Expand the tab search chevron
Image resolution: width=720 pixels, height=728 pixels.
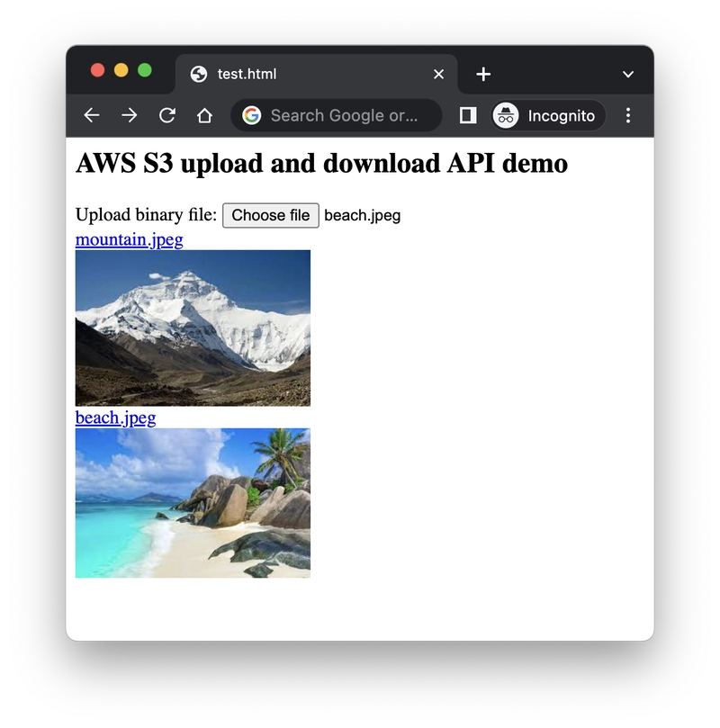(628, 75)
